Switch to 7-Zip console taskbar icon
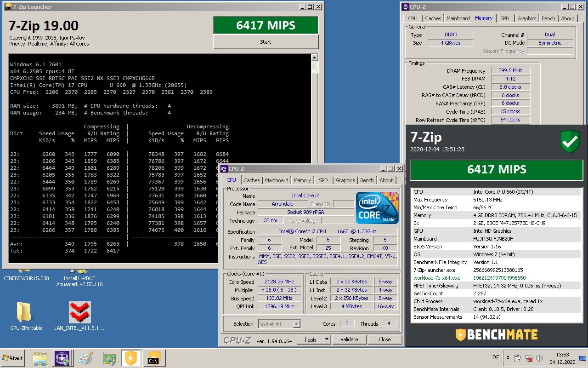This screenshot has height=368, width=588. pyautogui.click(x=155, y=358)
